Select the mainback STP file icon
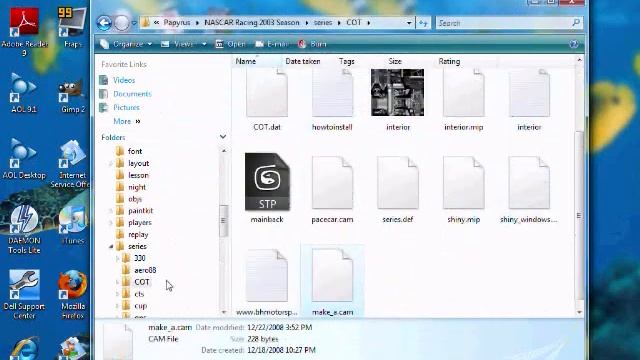Screen dimensions: 640x360 (267, 182)
